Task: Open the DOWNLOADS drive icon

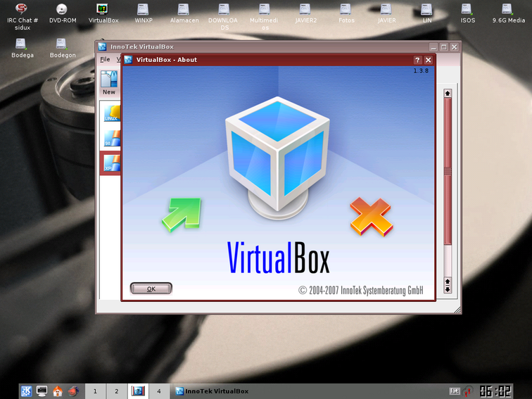Action: (x=224, y=16)
